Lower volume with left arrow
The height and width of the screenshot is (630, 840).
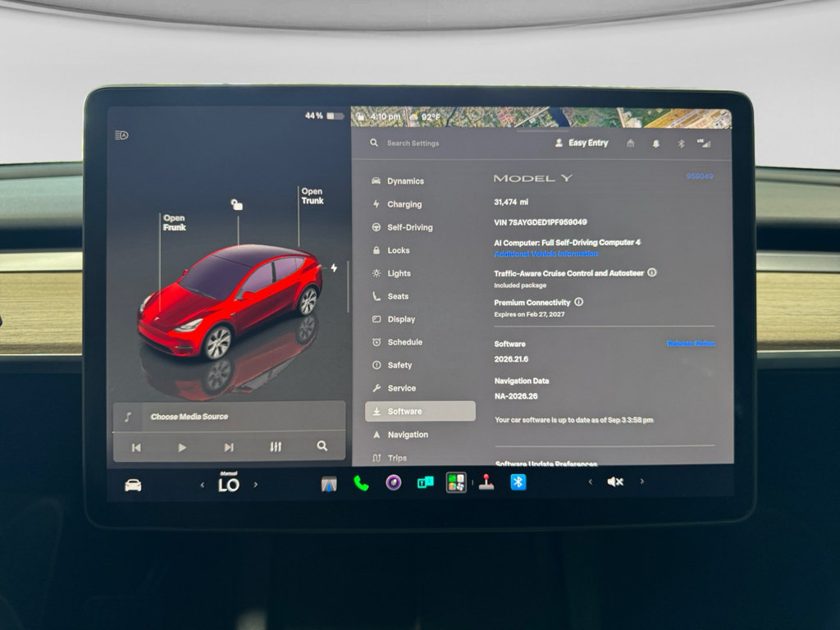click(591, 482)
